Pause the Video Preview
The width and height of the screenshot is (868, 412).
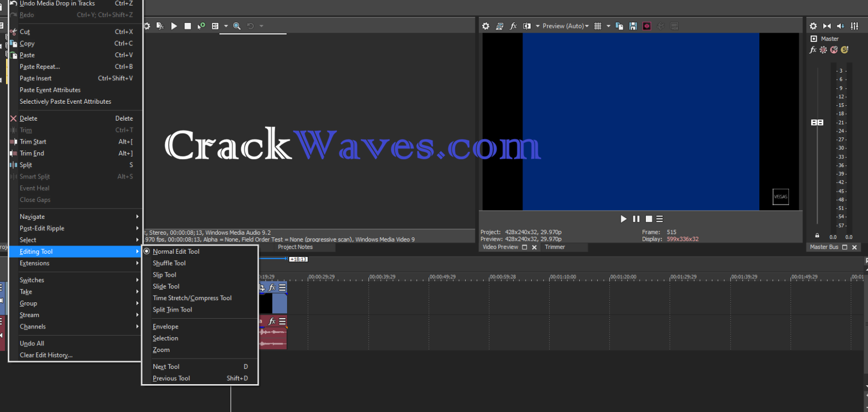[636, 219]
